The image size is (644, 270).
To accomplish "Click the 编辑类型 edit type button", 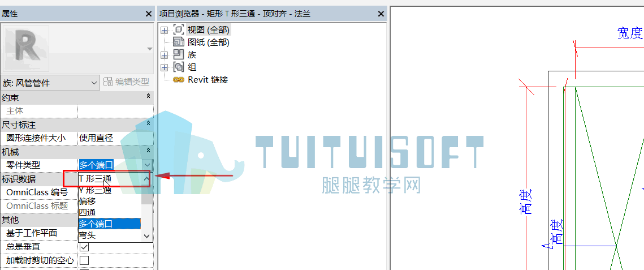I will pyautogui.click(x=127, y=82).
